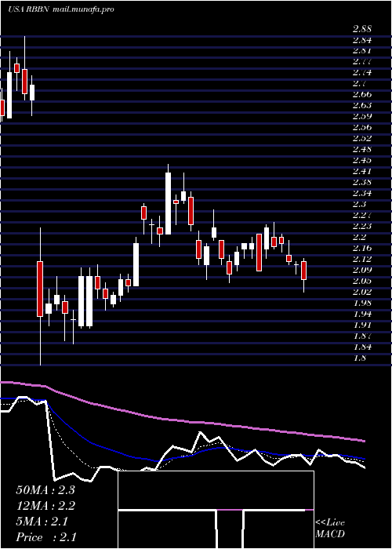Click the '12MA : 2.2' indicator text
This screenshot has width=392, height=549.
click(45, 506)
